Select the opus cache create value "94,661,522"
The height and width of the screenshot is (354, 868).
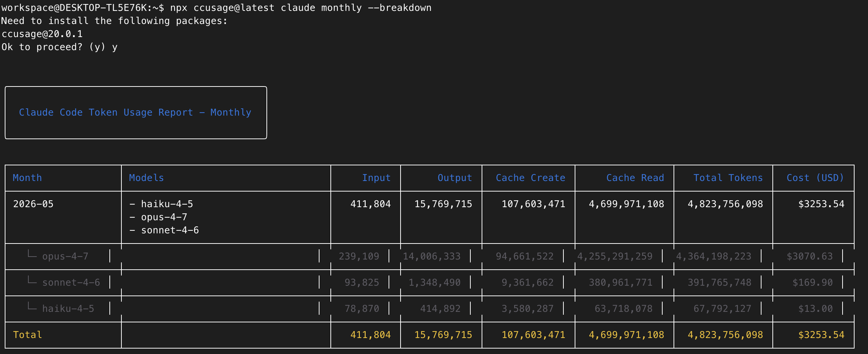point(525,256)
